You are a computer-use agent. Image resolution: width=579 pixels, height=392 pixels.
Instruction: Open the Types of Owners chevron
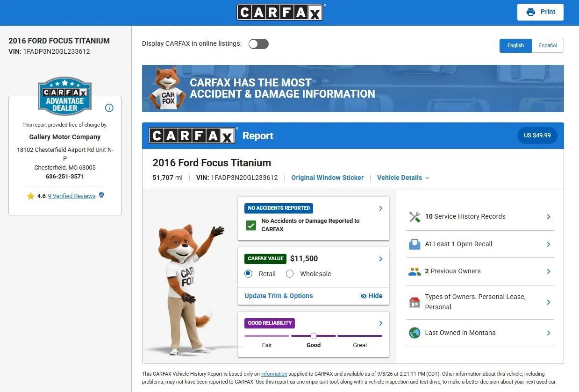click(x=549, y=302)
